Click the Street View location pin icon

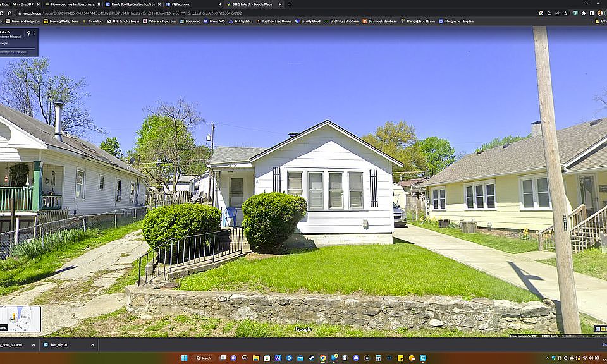[x=28, y=33]
